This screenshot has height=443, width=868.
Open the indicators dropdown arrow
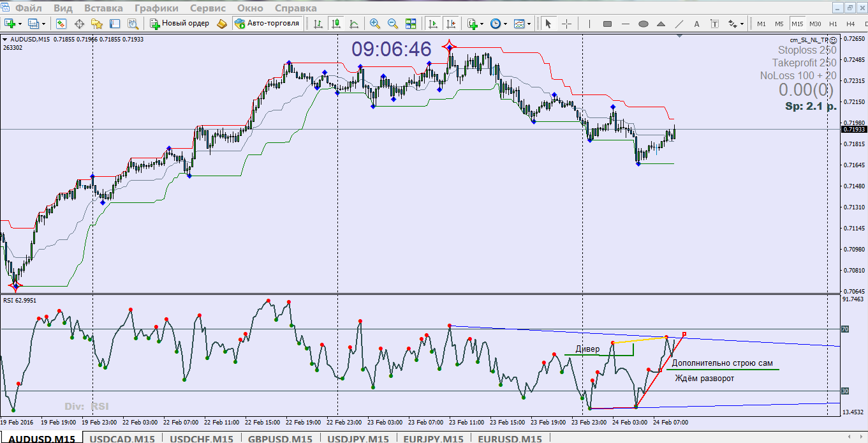coord(482,24)
